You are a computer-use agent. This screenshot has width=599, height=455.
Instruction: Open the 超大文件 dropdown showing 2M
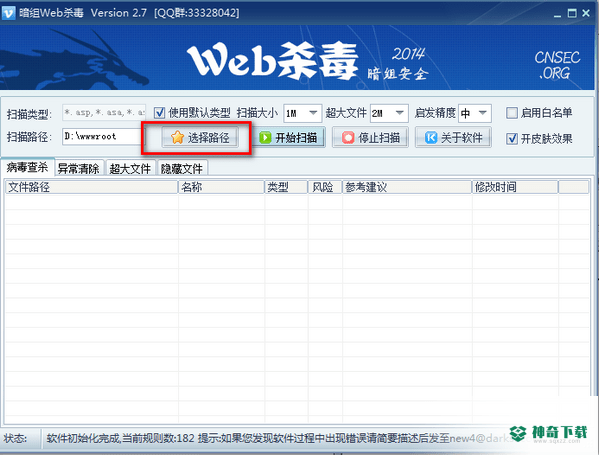[389, 113]
